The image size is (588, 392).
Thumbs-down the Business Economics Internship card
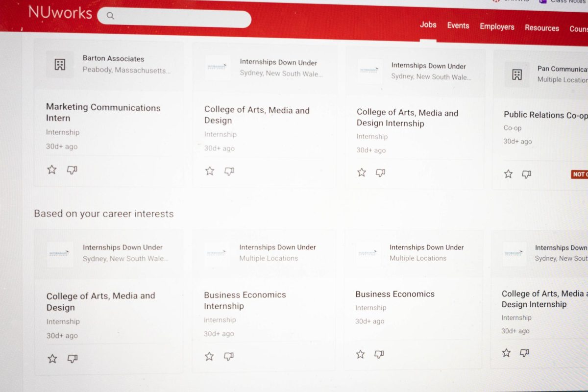(x=229, y=356)
